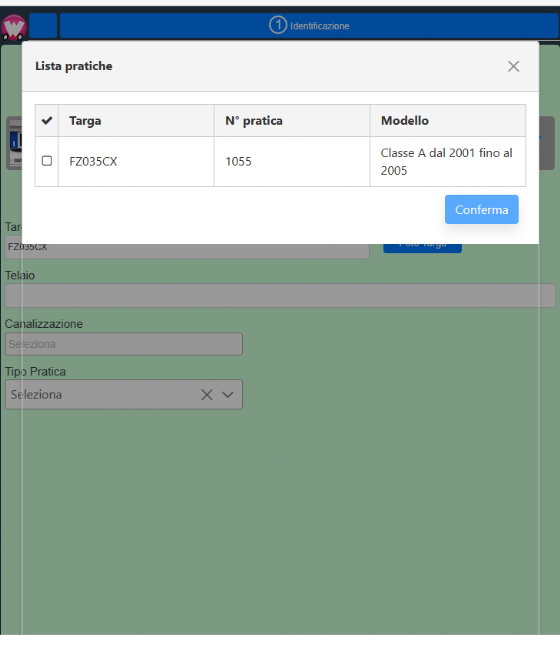Screen dimensions: 560x657
Task: Click the select-all checkmark header icon
Action: [47, 121]
